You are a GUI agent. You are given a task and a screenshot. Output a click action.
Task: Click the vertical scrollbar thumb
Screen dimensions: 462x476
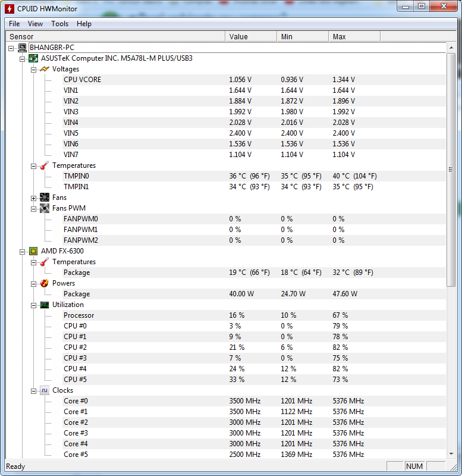[451, 170]
